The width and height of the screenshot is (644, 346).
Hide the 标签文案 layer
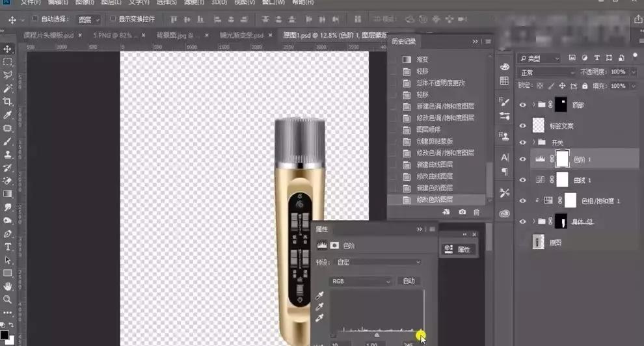(x=522, y=126)
